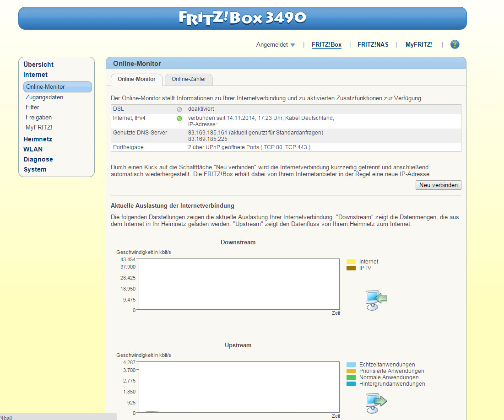Expand the System menu section
Screen dimensions: 504x420
[x=35, y=169]
